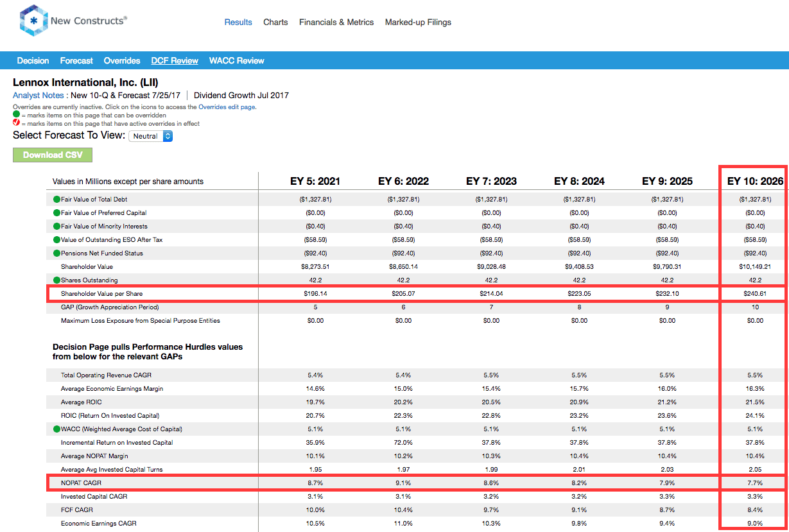Click the Total Operating Revenue CAGR row label
Screen dimensions: 789x532
106,375
